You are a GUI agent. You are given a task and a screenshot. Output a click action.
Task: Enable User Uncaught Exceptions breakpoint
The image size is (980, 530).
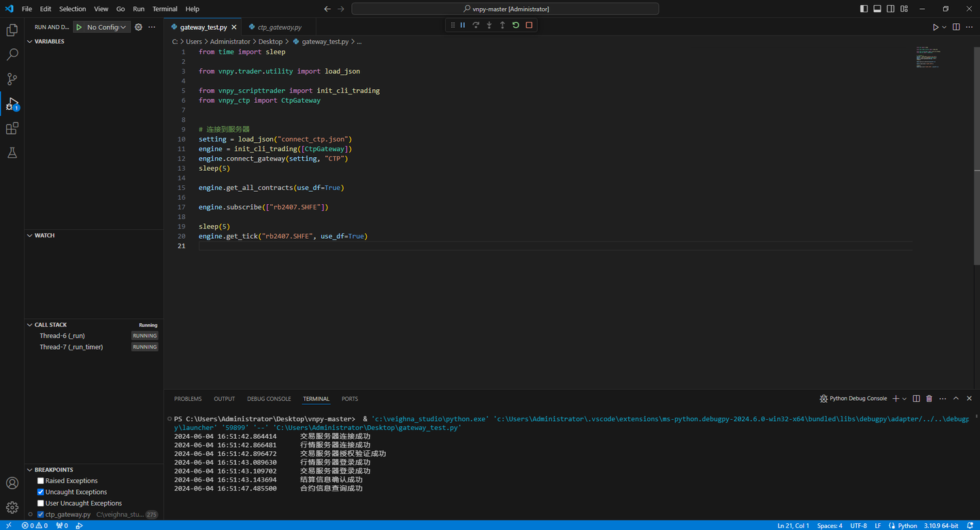point(41,503)
